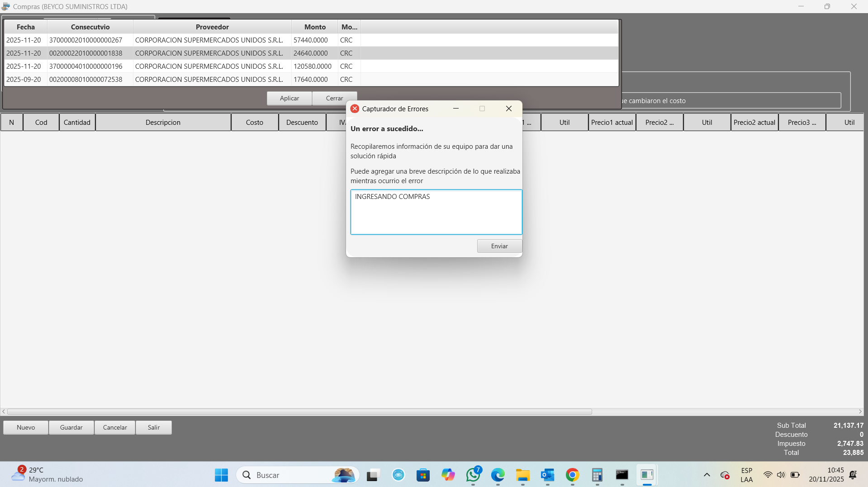Click the Guardar button

click(x=71, y=427)
